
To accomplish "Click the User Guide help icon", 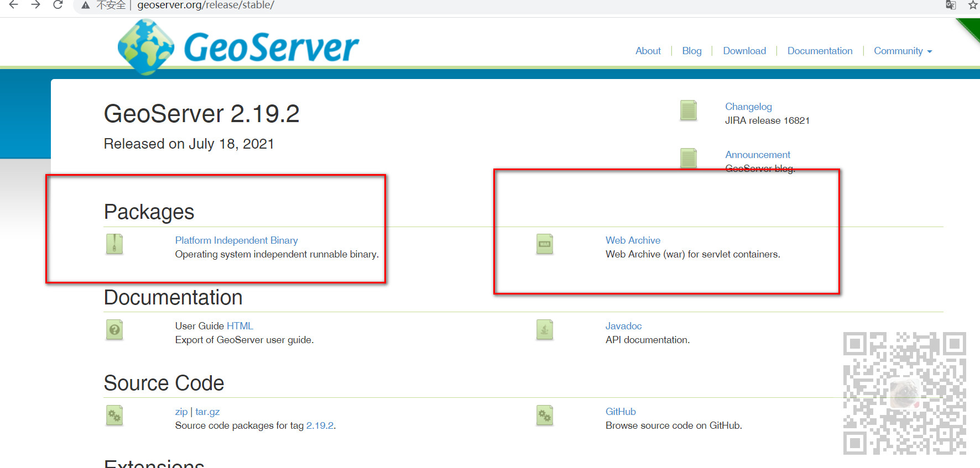I will [x=114, y=330].
